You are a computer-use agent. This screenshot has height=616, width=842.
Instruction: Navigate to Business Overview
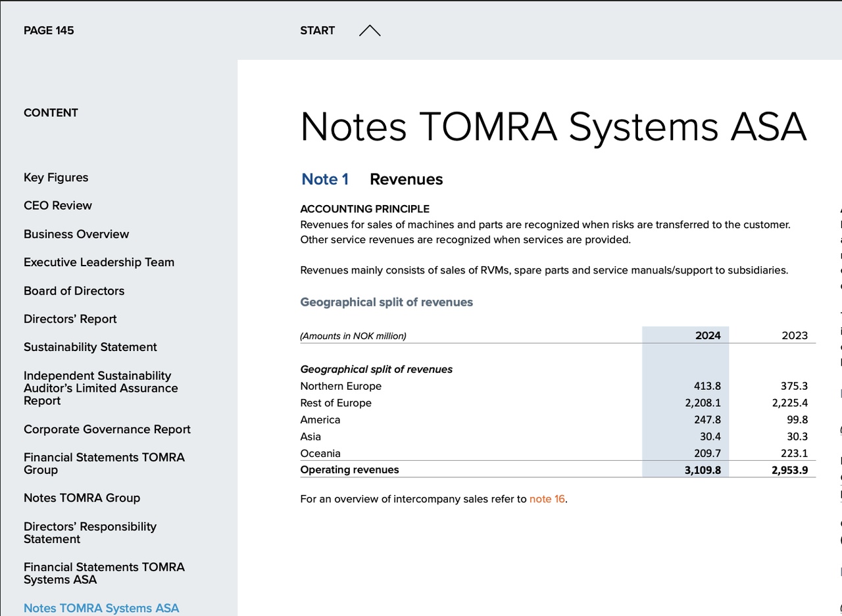point(76,234)
